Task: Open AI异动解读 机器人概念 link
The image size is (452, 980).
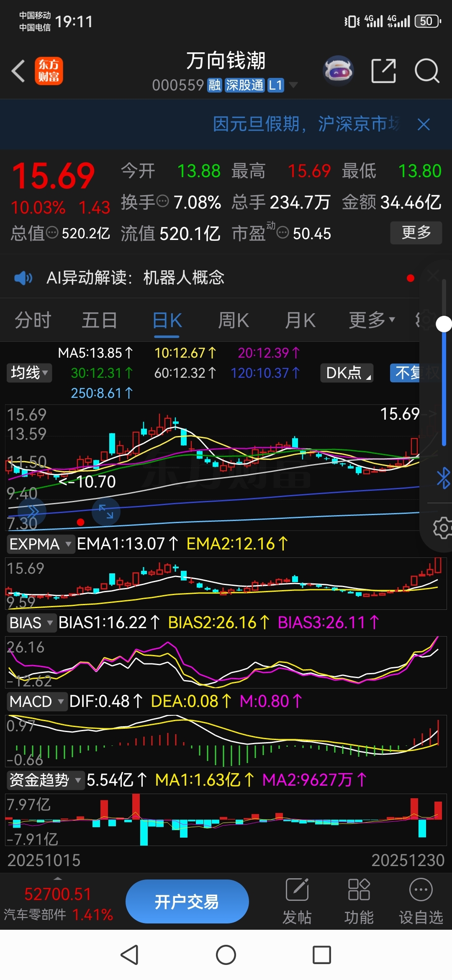Action: [136, 278]
